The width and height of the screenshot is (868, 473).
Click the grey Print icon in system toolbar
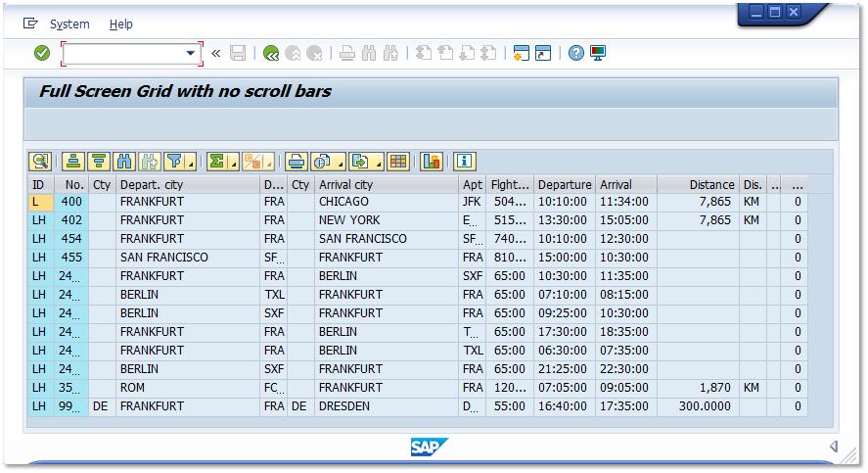point(347,53)
